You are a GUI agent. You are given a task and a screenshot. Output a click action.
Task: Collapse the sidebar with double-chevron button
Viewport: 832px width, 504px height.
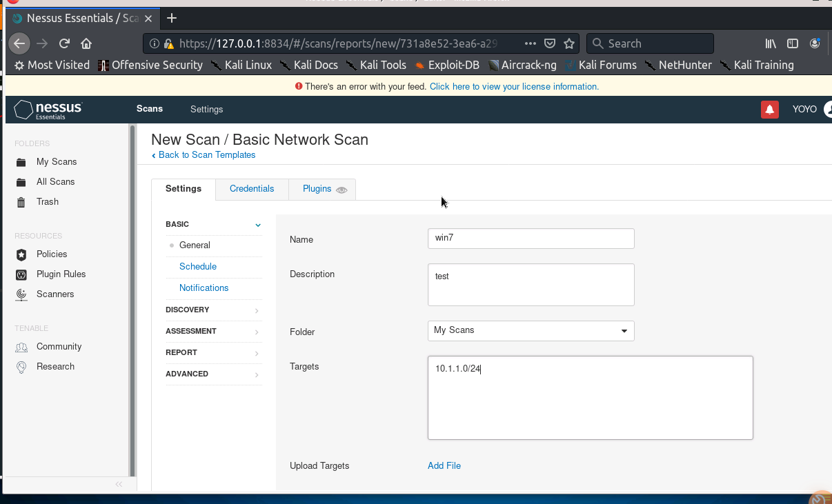119,484
